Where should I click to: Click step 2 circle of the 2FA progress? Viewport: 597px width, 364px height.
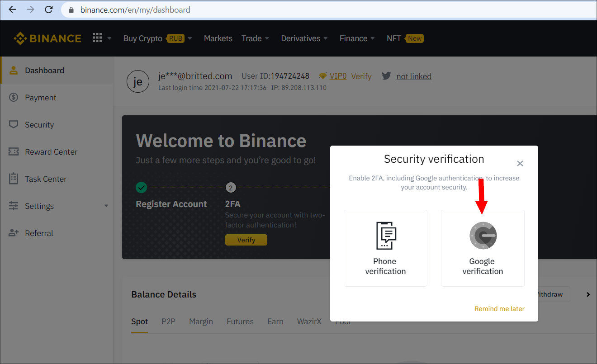coord(231,188)
